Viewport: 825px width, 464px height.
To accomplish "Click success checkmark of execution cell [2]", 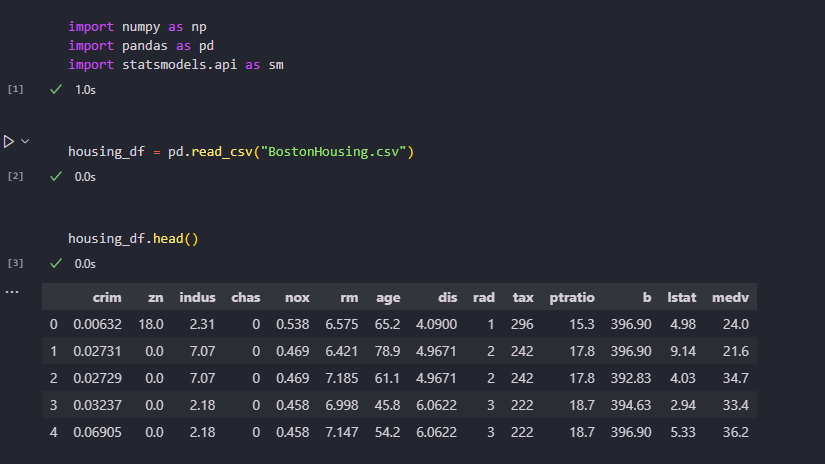I will (56, 176).
